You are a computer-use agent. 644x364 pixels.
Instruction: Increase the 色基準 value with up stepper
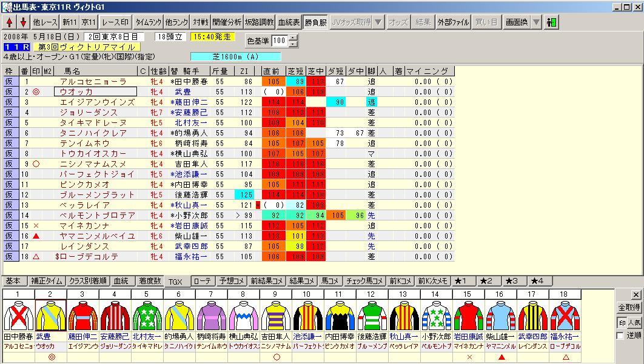[294, 38]
